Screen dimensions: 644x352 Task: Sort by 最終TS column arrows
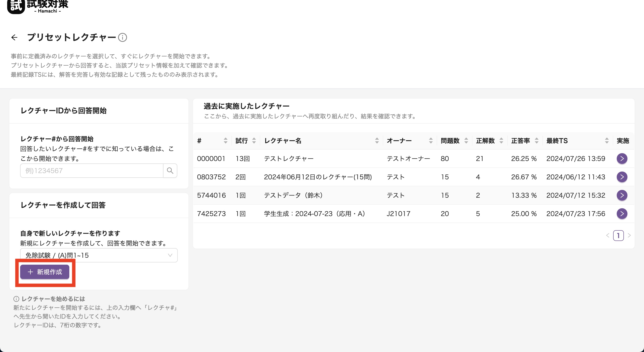(607, 141)
